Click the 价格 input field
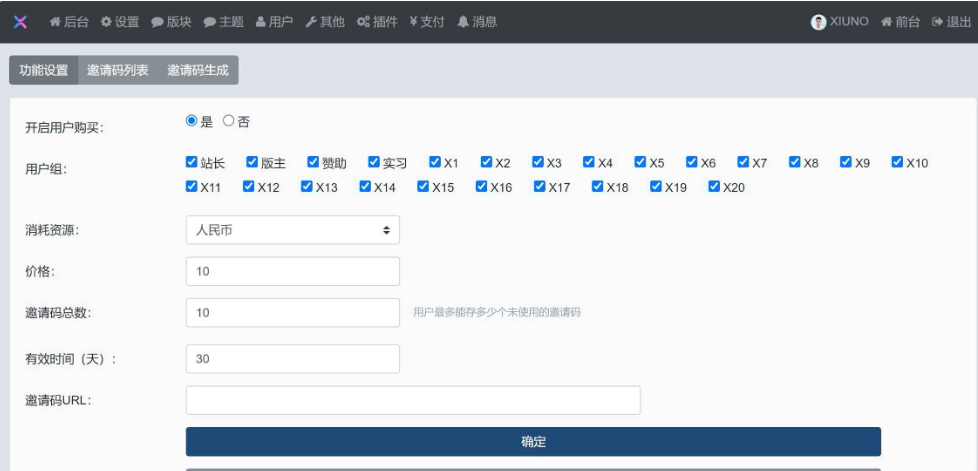Viewport: 978px width, 471px height. click(x=293, y=271)
